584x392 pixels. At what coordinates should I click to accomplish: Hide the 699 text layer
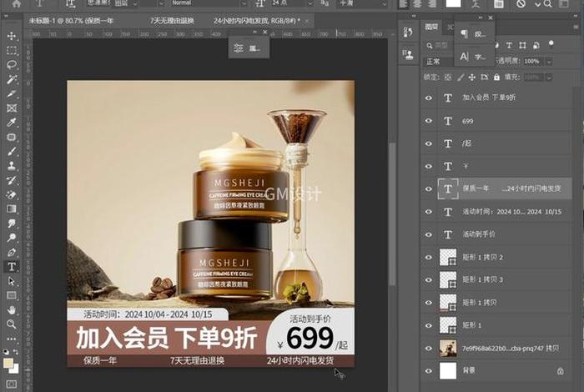point(429,121)
